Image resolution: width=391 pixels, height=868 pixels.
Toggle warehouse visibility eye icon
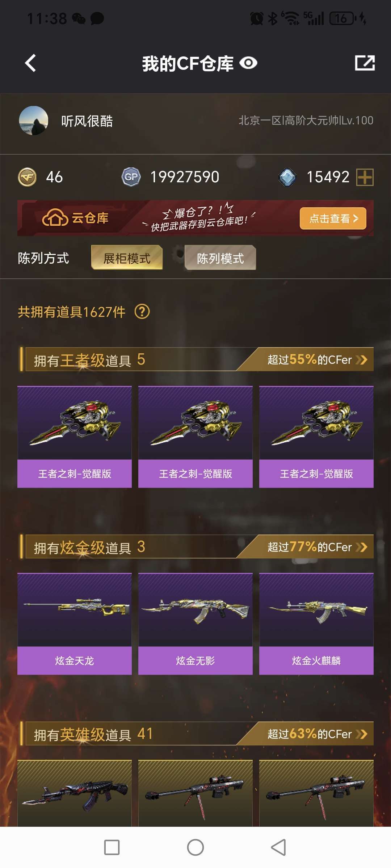coord(248,63)
